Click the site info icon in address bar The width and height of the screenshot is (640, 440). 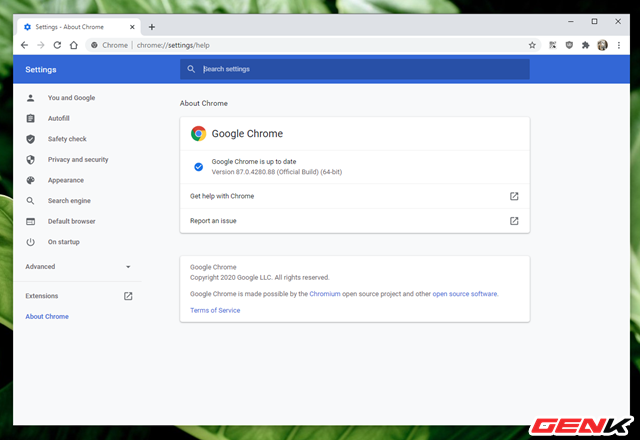94,45
